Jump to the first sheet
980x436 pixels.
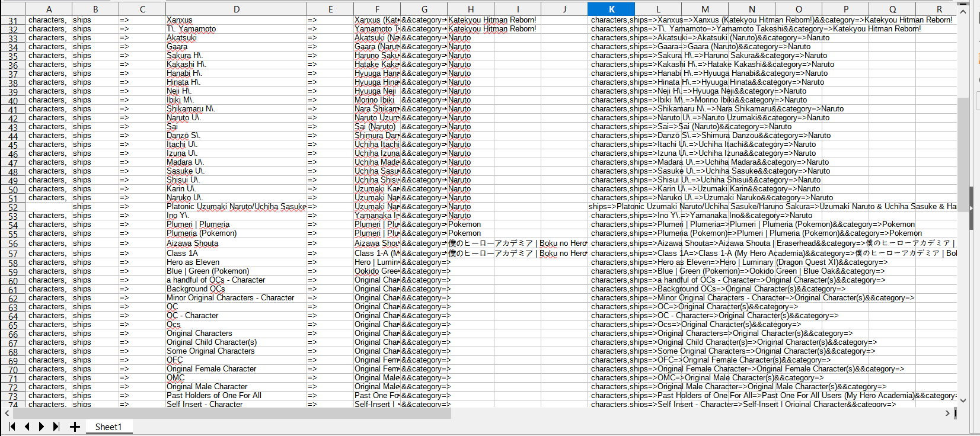pos(12,427)
